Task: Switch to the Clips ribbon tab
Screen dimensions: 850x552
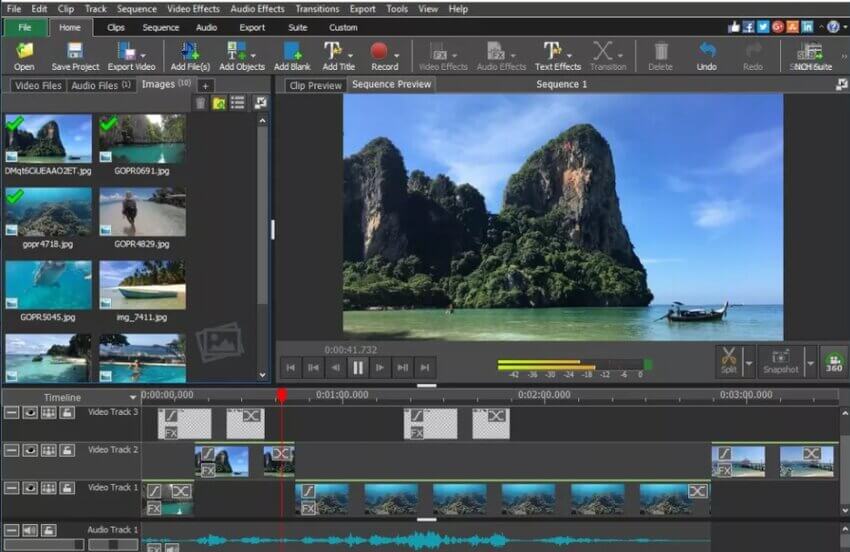Action: pyautogui.click(x=115, y=27)
